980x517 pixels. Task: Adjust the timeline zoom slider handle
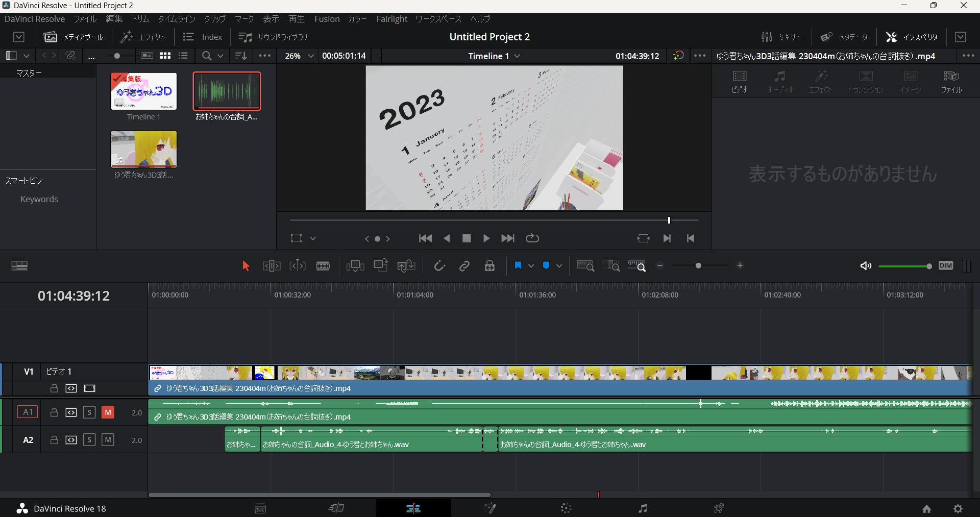click(x=698, y=266)
